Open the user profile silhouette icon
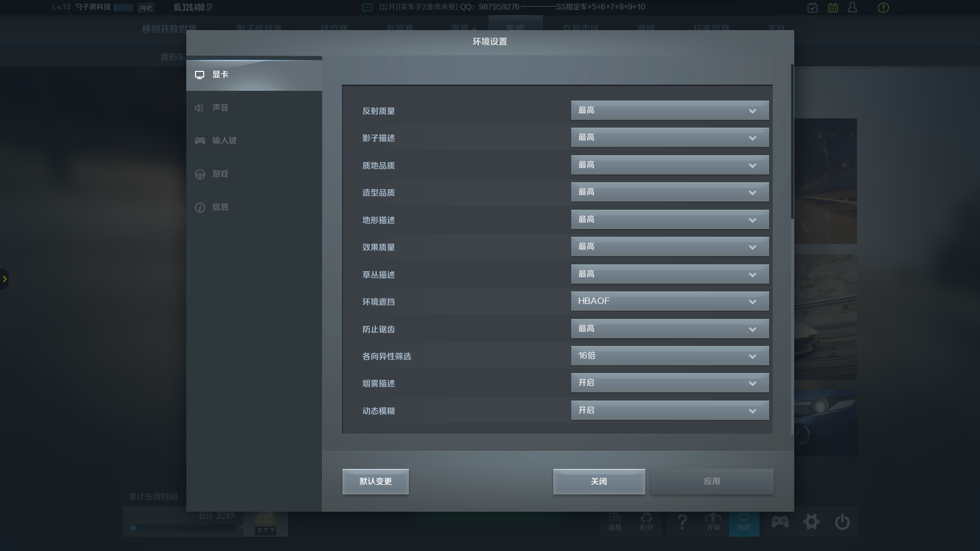980x551 pixels. pos(852,8)
